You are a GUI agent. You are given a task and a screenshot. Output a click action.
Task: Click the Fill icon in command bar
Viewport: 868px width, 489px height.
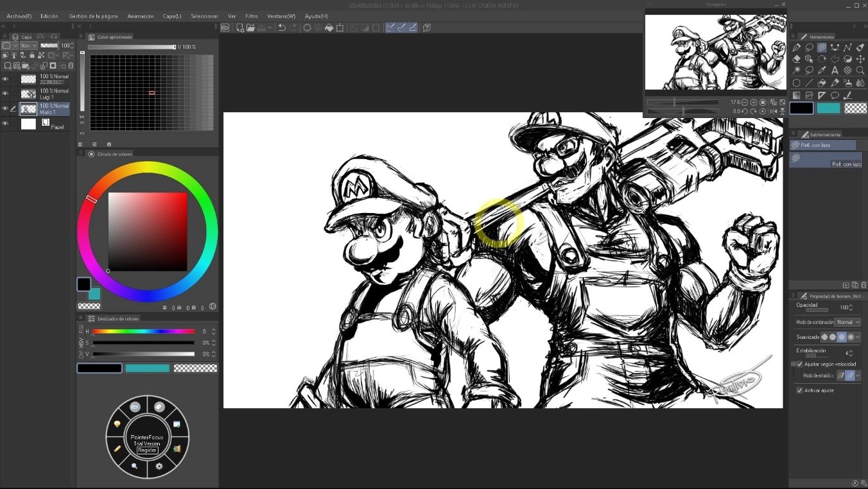[x=329, y=28]
